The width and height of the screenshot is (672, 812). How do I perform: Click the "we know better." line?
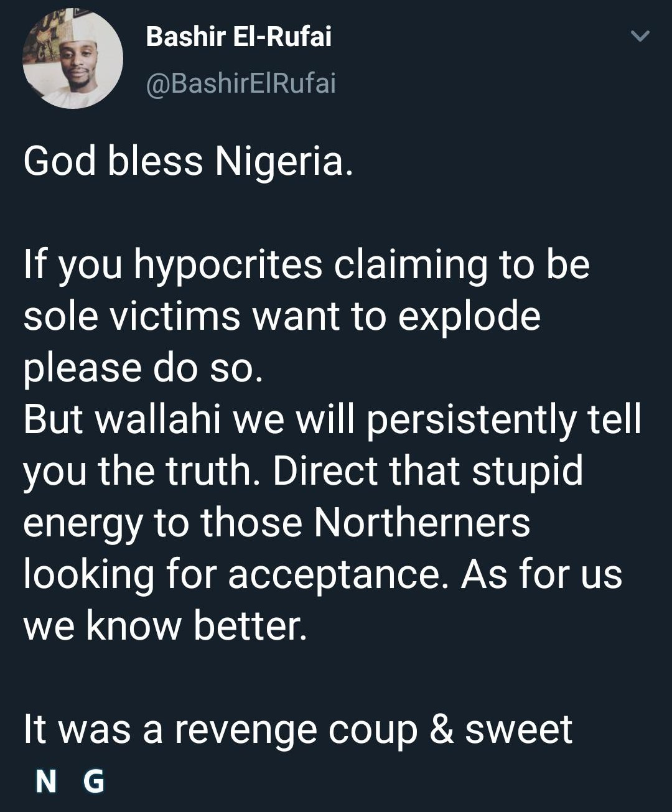click(x=165, y=625)
